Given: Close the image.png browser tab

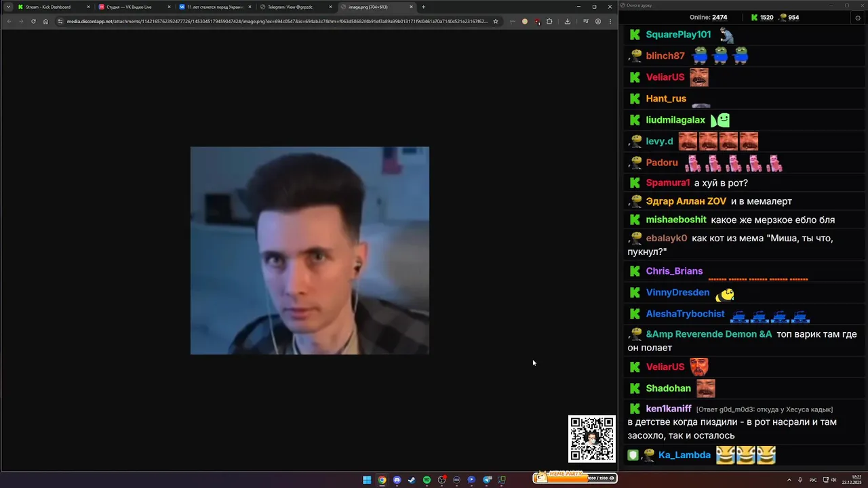Looking at the screenshot, I should coord(411,7).
